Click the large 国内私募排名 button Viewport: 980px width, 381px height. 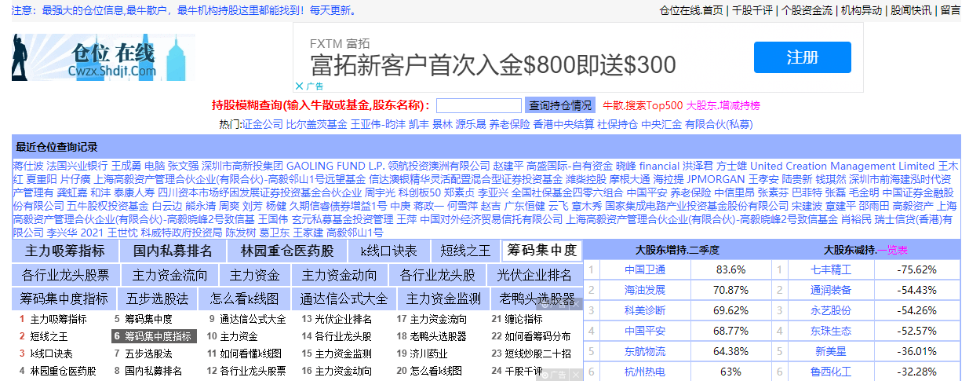173,251
